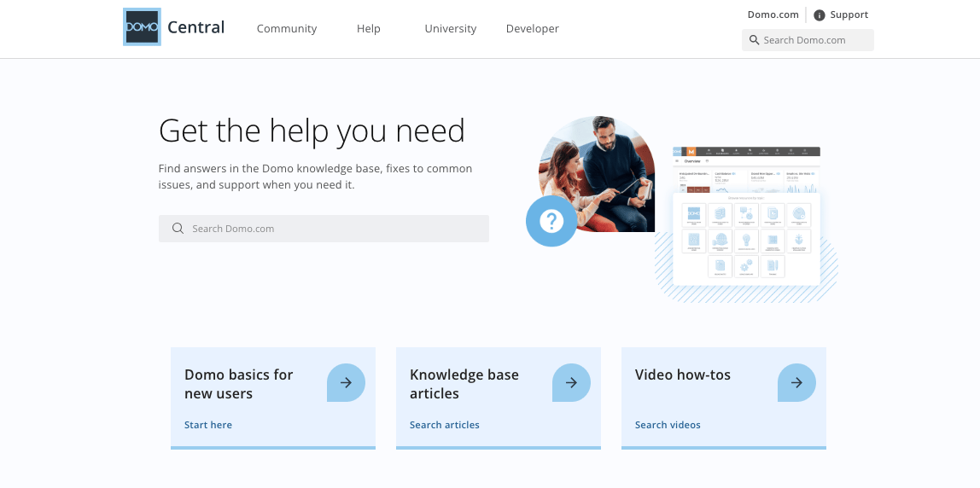Click the magnifier icon in hero search bar
Image resolution: width=980 pixels, height=488 pixels.
tap(178, 229)
